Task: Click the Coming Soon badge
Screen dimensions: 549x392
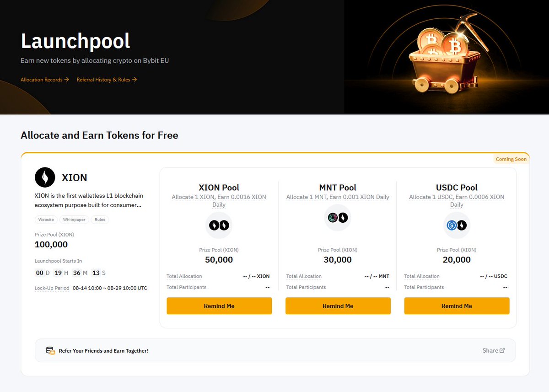Action: [x=511, y=159]
